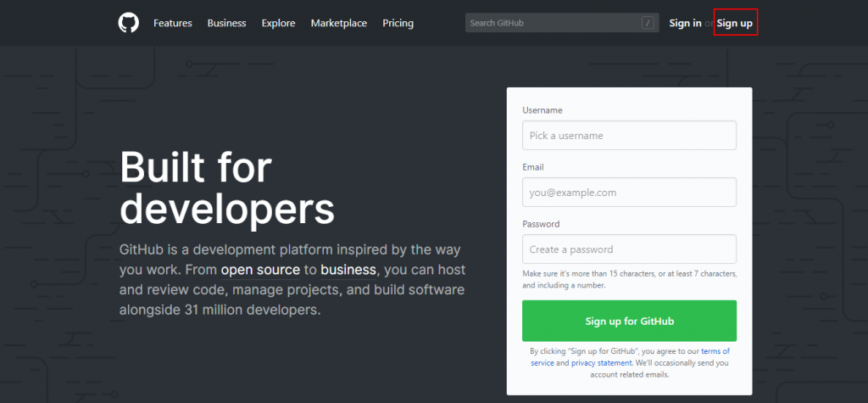Screen dimensions: 868x403
Task: Select the Email input field
Action: pos(629,193)
